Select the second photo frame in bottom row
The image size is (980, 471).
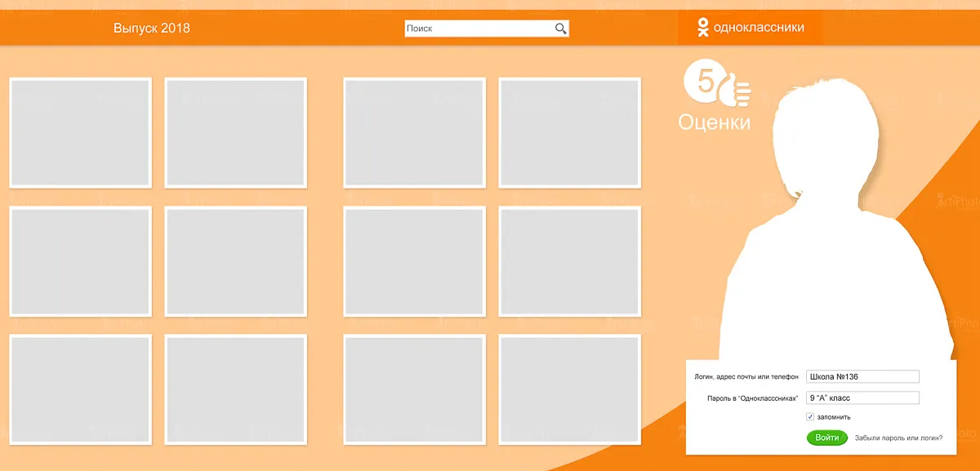[x=236, y=389]
